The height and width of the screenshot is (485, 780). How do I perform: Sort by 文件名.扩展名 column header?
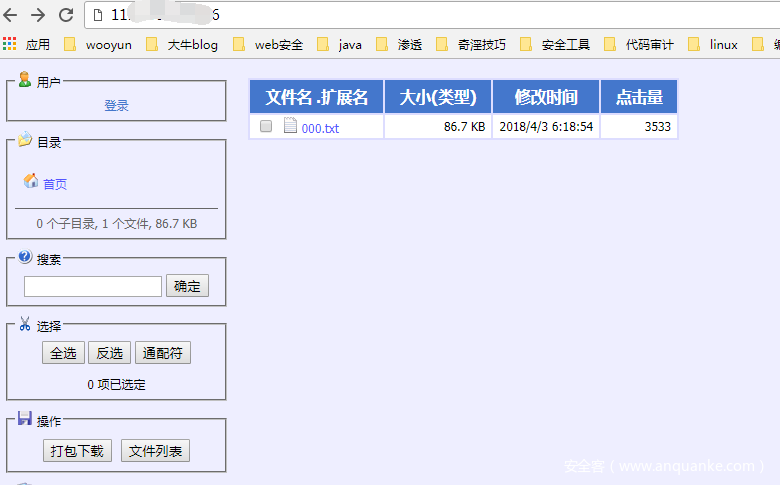pos(316,97)
